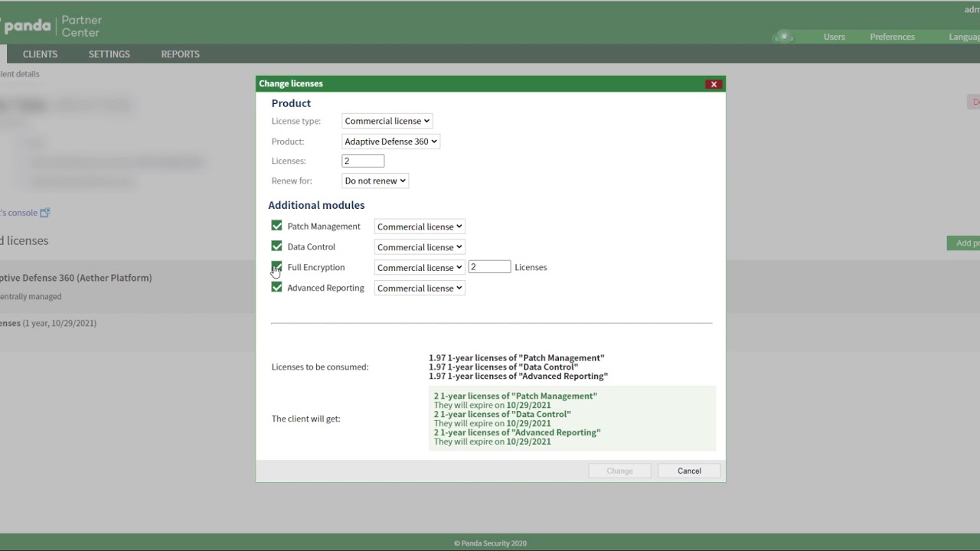Uncheck the Data Control module checkbox
The width and height of the screenshot is (980, 551).
coord(276,246)
